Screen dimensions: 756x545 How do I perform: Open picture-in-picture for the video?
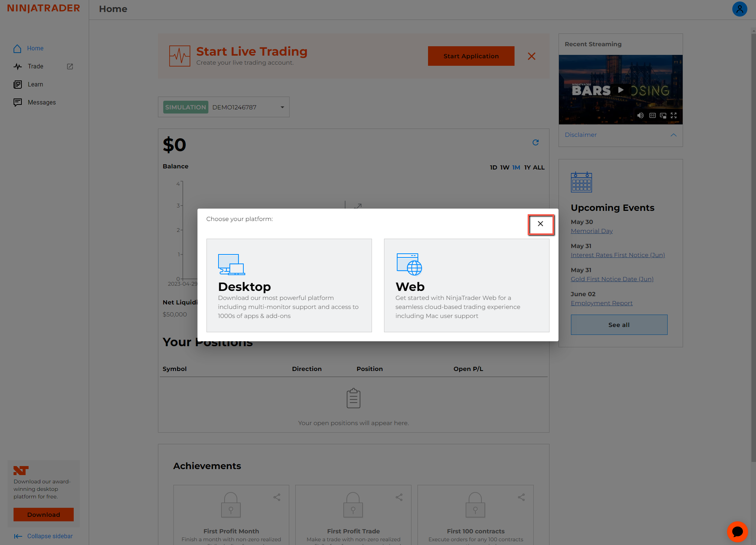click(663, 115)
